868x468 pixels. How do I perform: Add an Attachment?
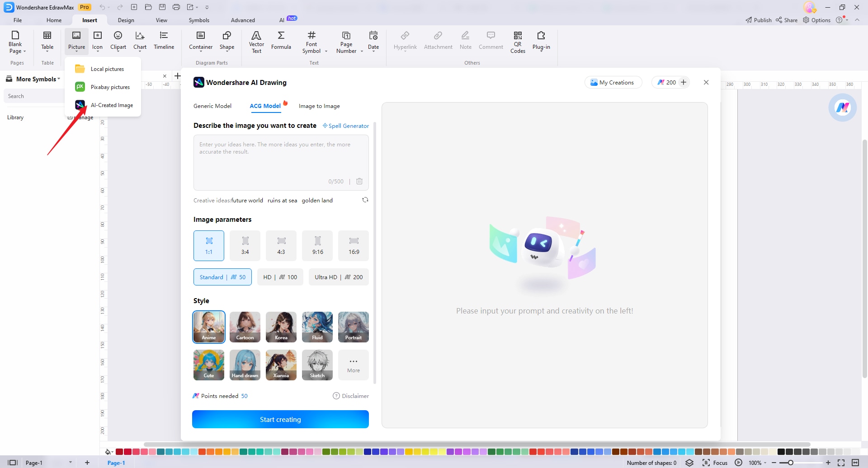[x=438, y=41]
